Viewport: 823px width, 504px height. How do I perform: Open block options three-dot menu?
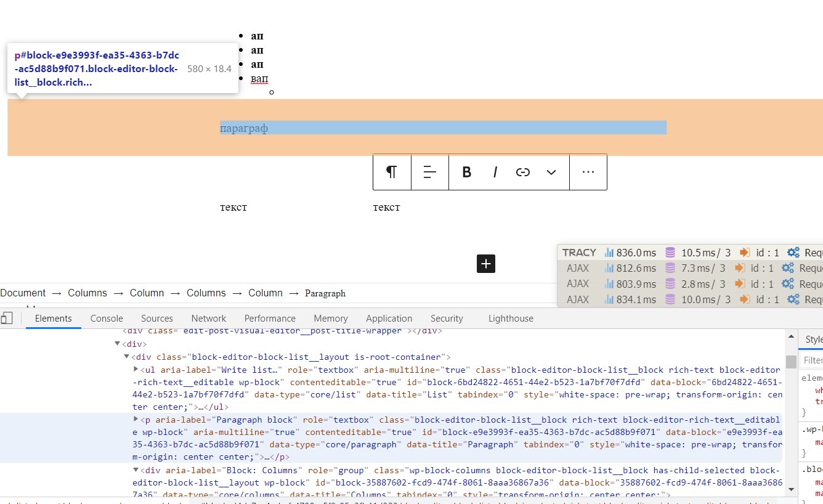(588, 172)
